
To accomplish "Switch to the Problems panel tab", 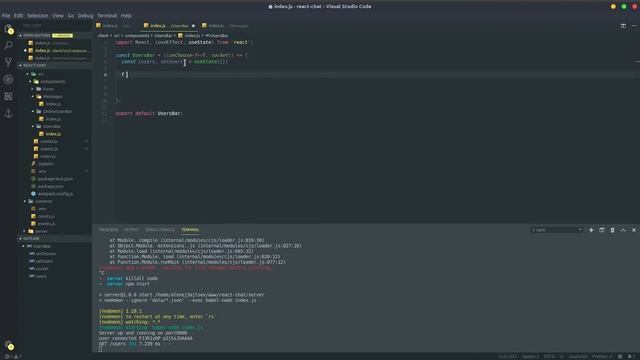I will click(x=108, y=230).
